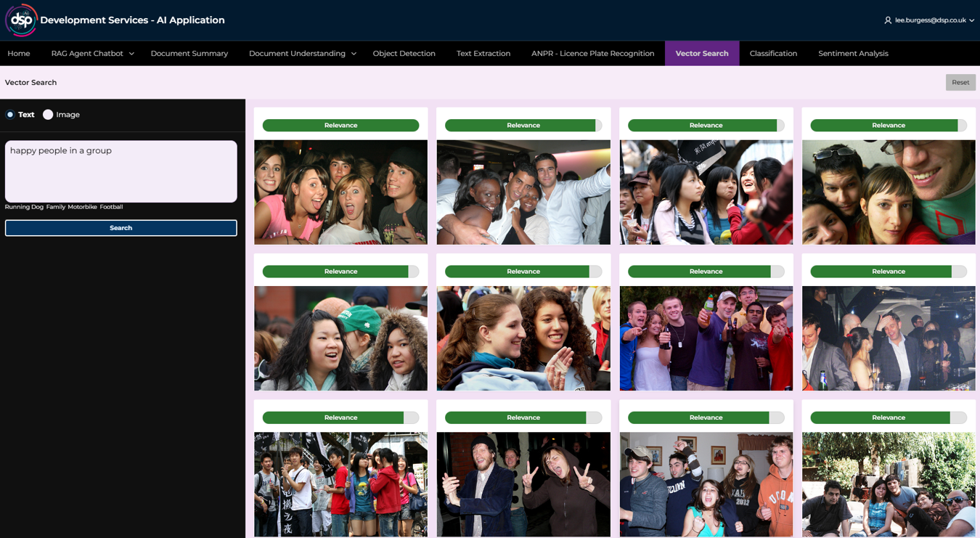This screenshot has height=538, width=980.
Task: Select the Image radio button
Action: click(x=48, y=115)
